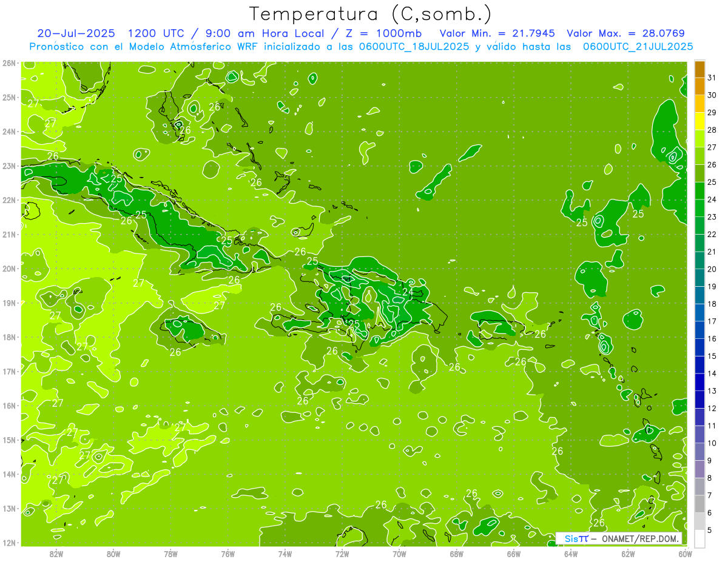Viewport: 728px width, 562px height.
Task: Pick the dark blue swatch between 13 and 14
Action: [699, 382]
